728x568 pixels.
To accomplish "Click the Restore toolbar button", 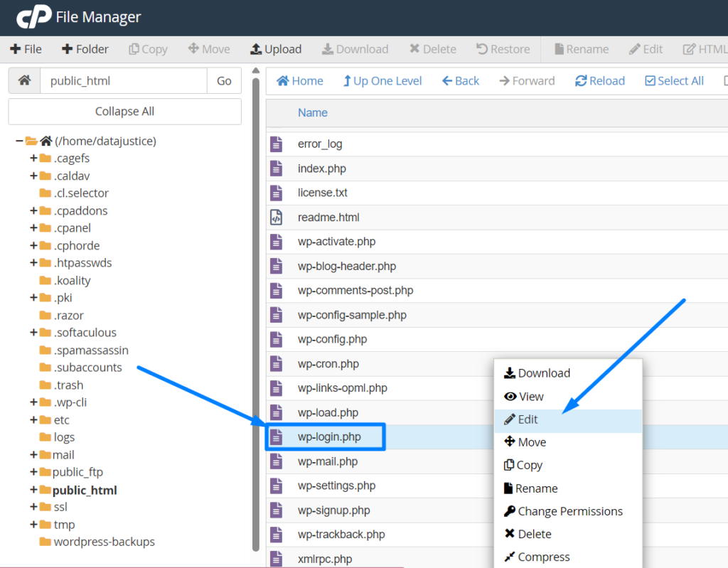I will (x=503, y=49).
